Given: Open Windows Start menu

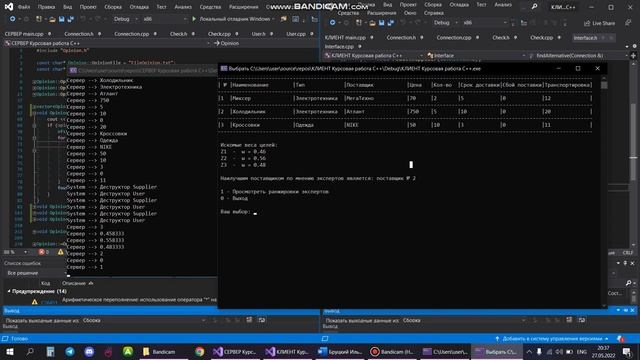Looking at the screenshot, I should pyautogui.click(x=9, y=351).
